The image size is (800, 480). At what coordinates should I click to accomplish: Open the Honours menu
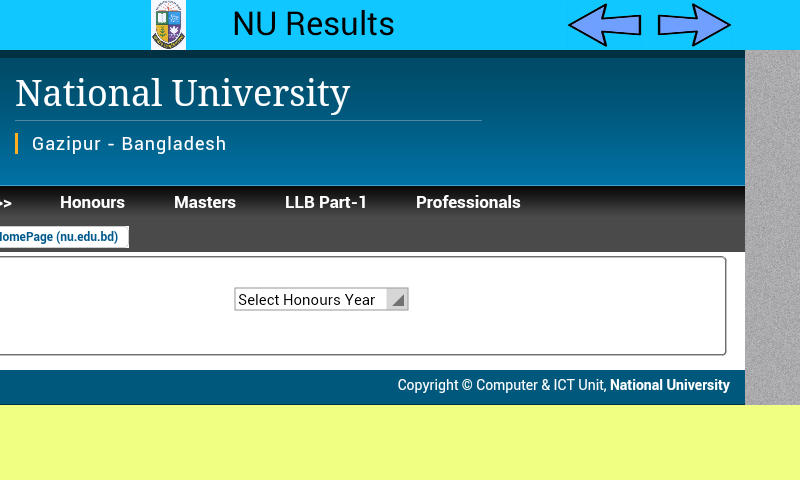pos(92,203)
